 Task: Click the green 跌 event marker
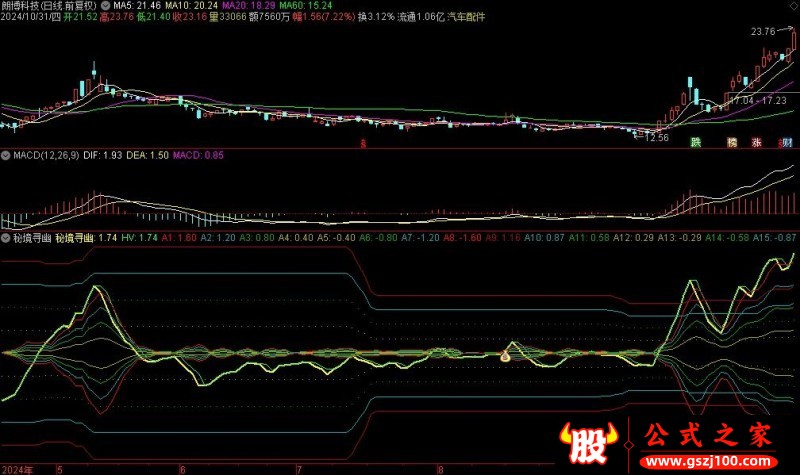tap(696, 142)
